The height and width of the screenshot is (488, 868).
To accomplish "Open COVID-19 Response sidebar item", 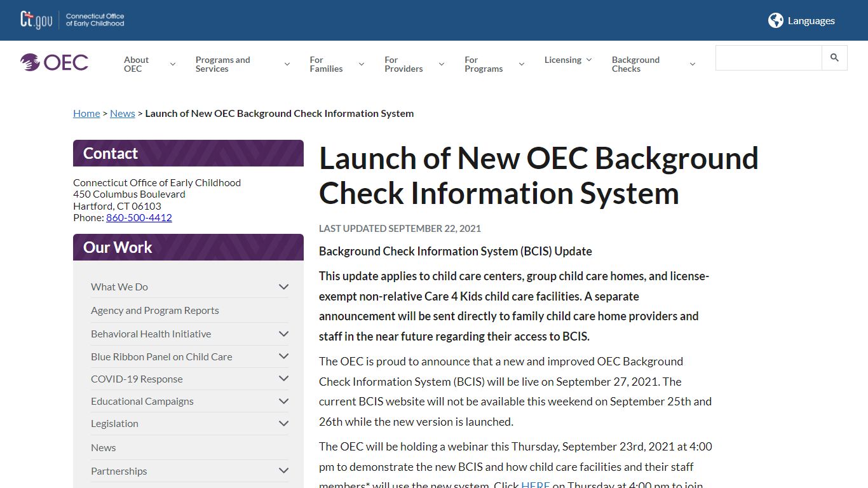I will click(137, 379).
